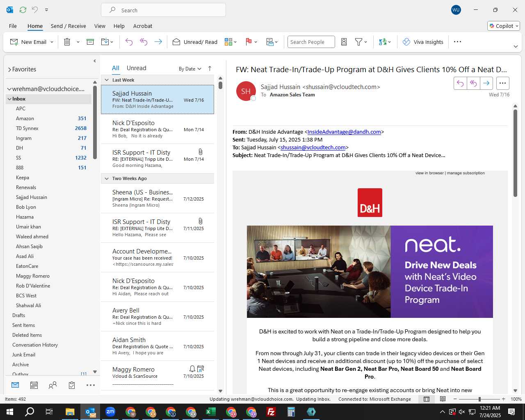Reverse sort order with the up arrow
The image size is (525, 420).
(x=210, y=68)
